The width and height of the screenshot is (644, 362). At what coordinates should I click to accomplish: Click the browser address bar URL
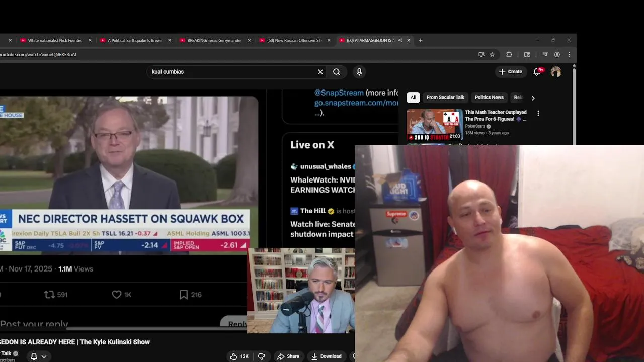click(x=38, y=54)
